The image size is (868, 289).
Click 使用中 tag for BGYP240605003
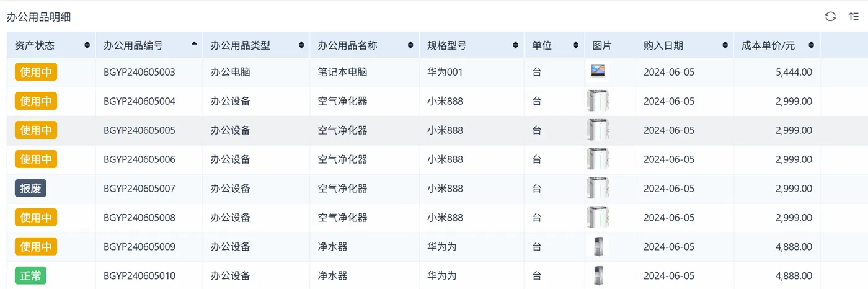tap(36, 72)
